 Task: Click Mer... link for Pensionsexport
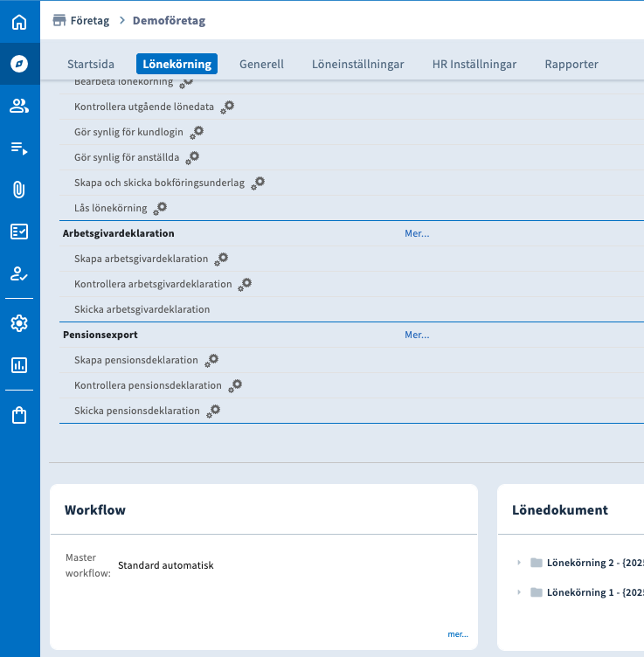(x=417, y=335)
